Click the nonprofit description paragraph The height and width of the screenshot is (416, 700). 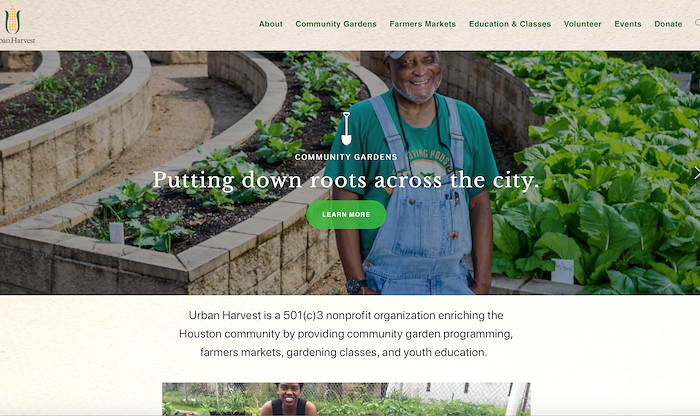point(346,334)
